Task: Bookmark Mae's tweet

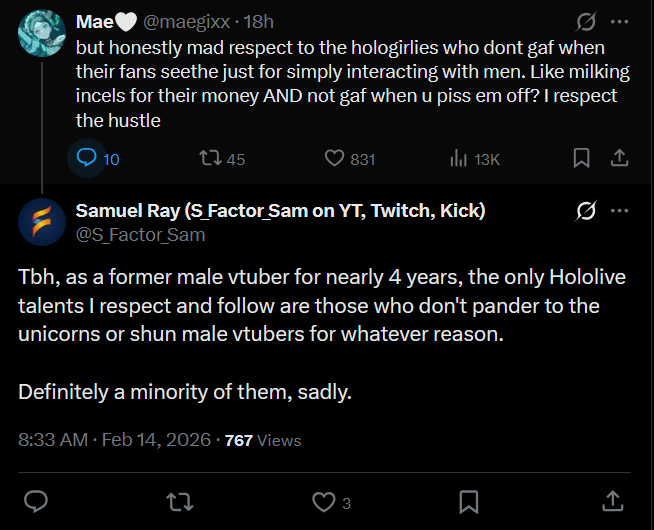Action: (581, 158)
